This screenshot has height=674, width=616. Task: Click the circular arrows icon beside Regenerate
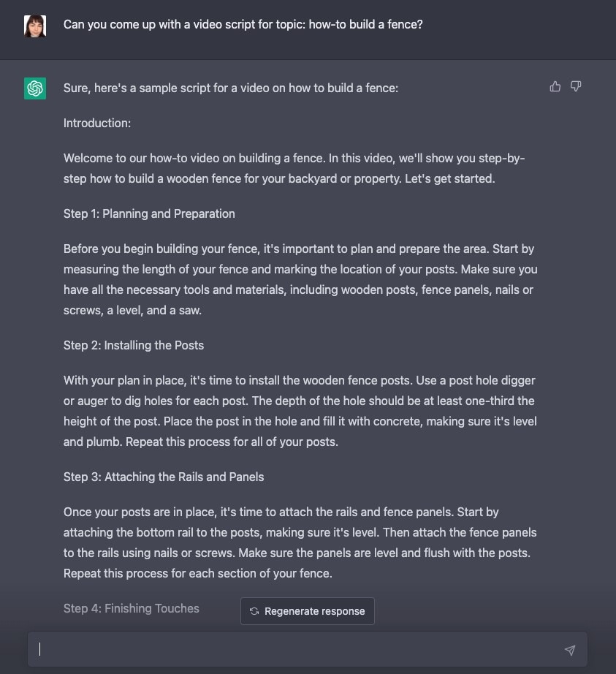click(x=254, y=611)
